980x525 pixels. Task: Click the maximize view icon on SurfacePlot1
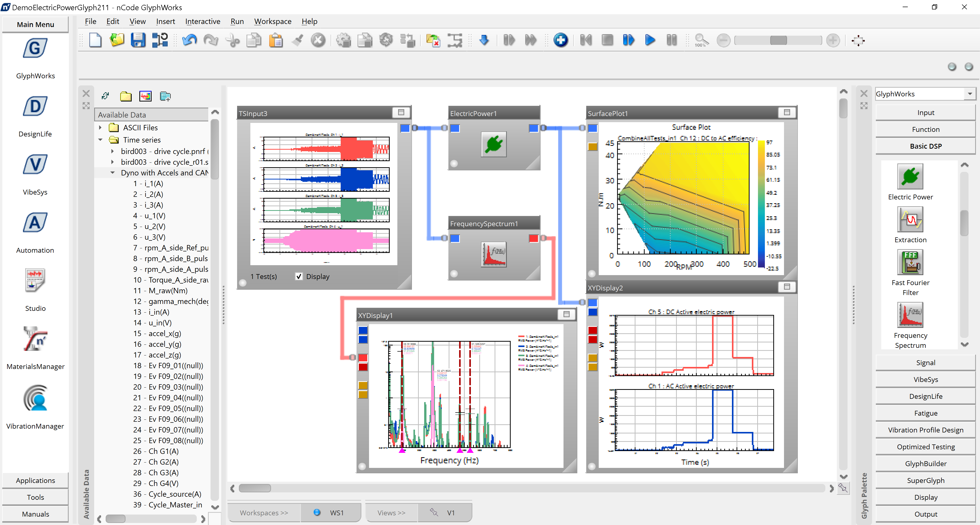(x=787, y=112)
